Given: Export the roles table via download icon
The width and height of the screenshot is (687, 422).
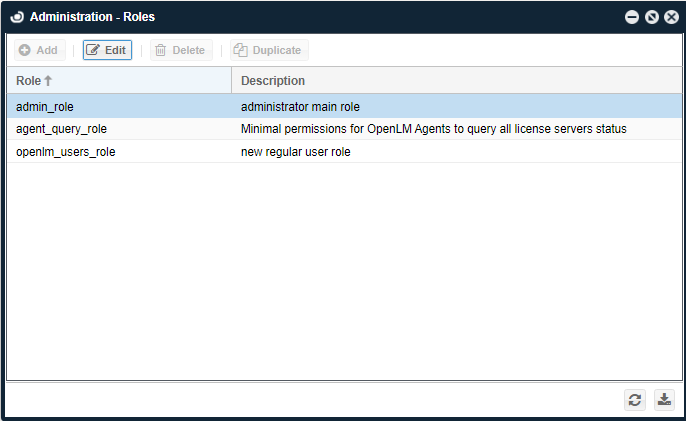Looking at the screenshot, I should [x=664, y=400].
